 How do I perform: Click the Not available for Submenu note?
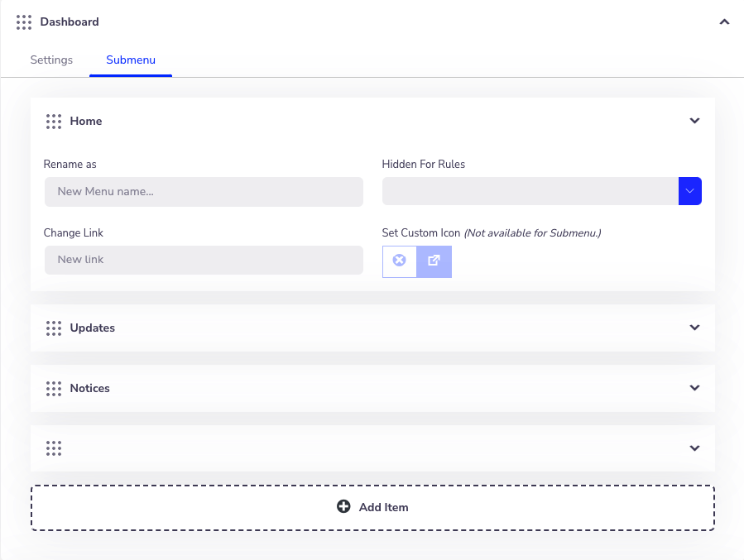coord(532,232)
